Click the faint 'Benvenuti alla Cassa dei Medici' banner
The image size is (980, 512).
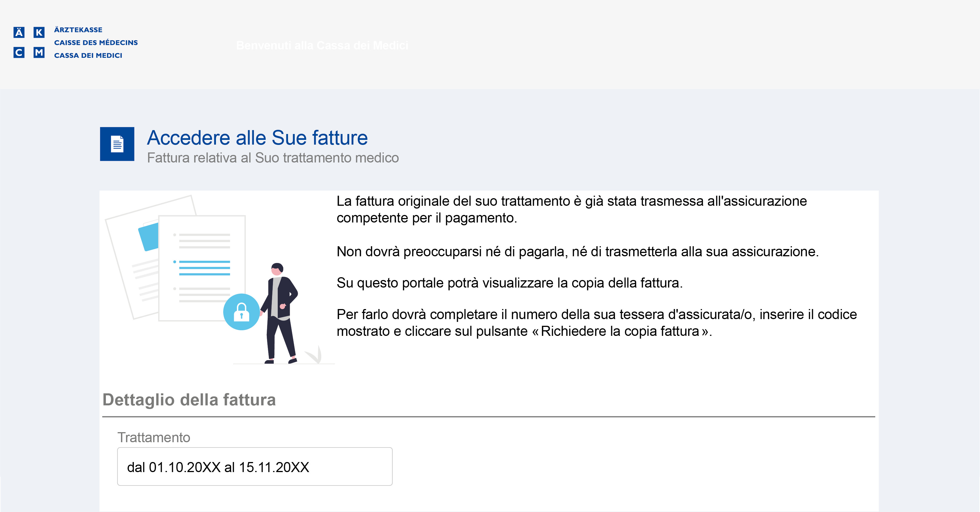tap(322, 46)
